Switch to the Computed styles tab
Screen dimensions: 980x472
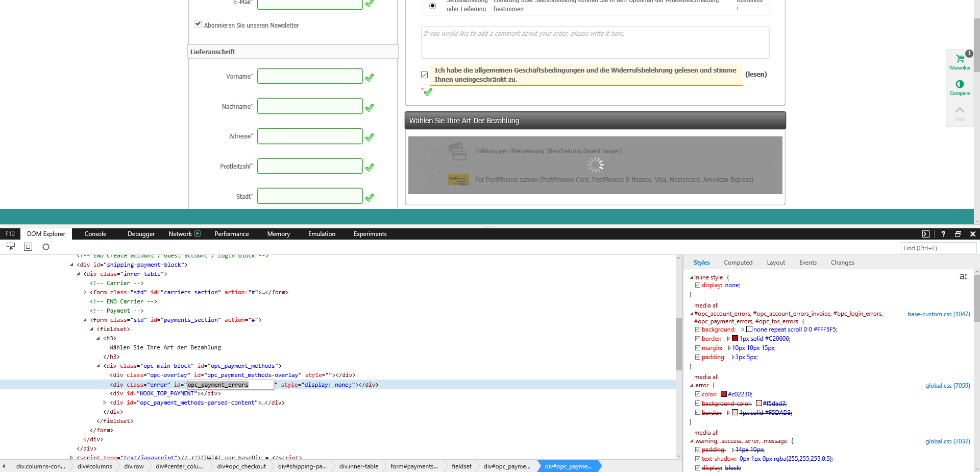point(738,263)
